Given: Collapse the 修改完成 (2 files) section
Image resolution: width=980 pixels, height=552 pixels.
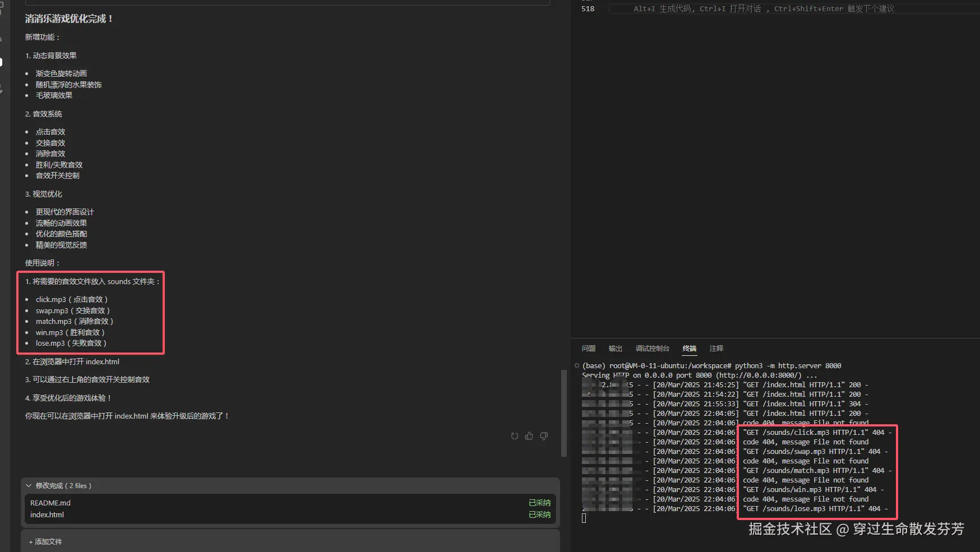Looking at the screenshot, I should (29, 486).
